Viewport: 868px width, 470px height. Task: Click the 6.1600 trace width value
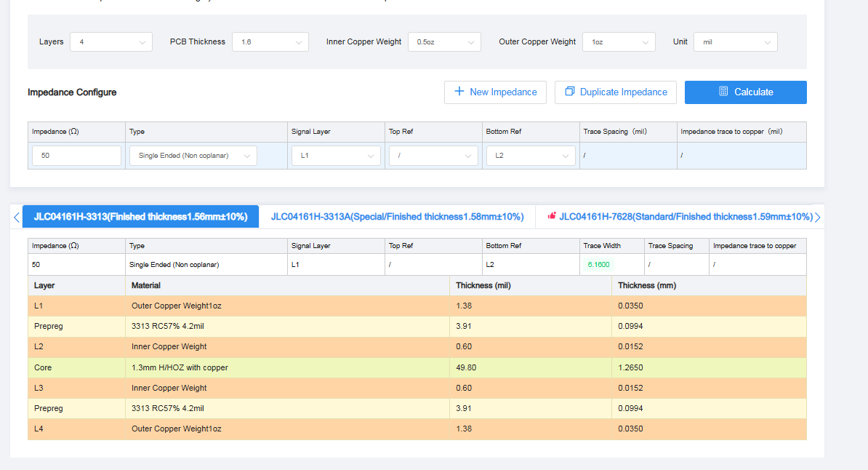[x=598, y=265]
